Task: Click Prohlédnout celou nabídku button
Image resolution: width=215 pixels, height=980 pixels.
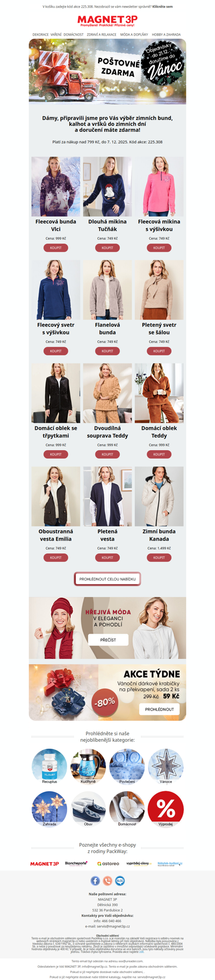Action: [107, 579]
